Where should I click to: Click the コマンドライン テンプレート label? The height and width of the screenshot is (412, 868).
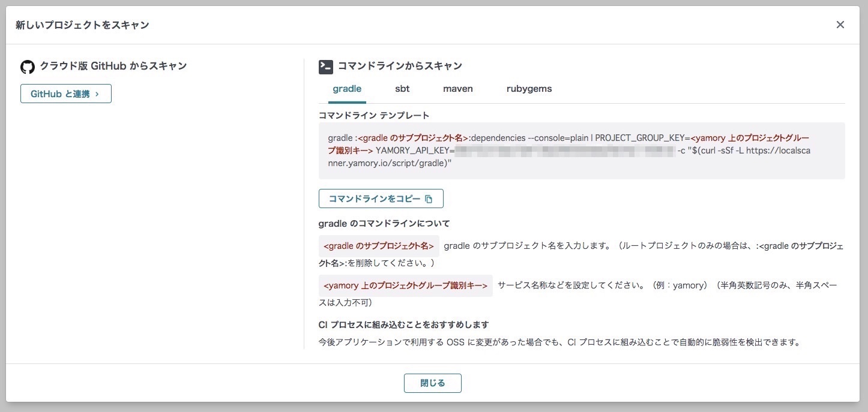[x=373, y=115]
